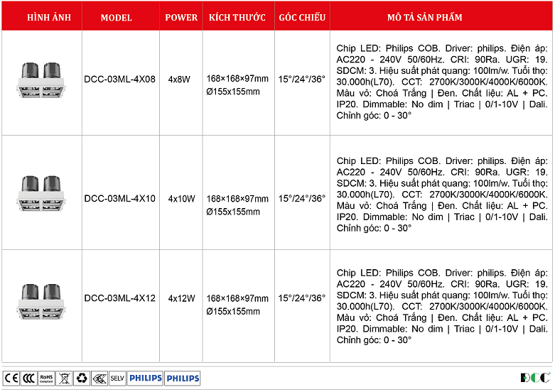Click the 4x10W power value
The width and height of the screenshot is (555, 392).
(181, 199)
